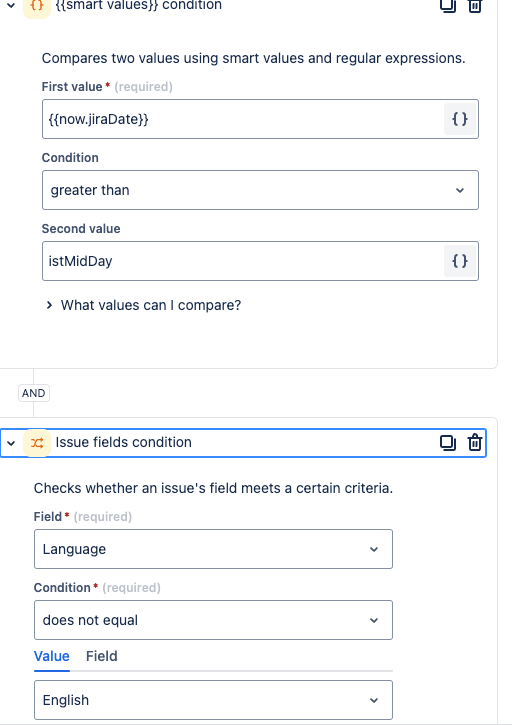
Task: Delete the smart values condition
Action: 475,6
